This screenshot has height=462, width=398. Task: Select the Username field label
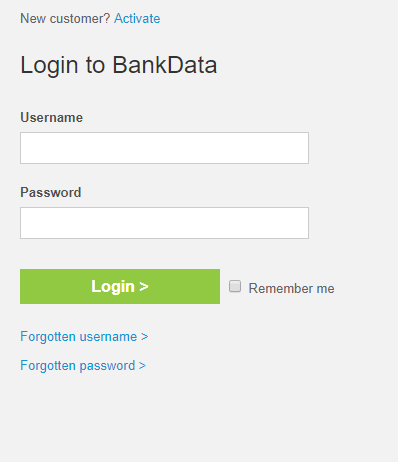pyautogui.click(x=51, y=117)
